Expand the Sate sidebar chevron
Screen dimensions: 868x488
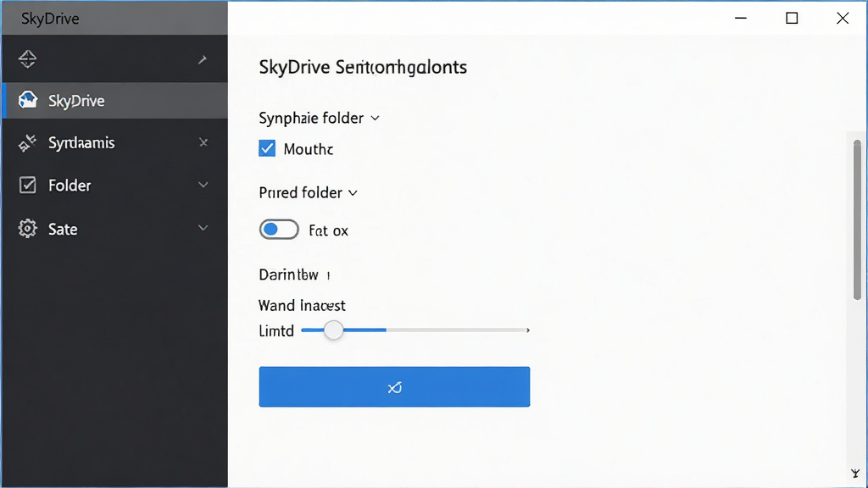(203, 227)
